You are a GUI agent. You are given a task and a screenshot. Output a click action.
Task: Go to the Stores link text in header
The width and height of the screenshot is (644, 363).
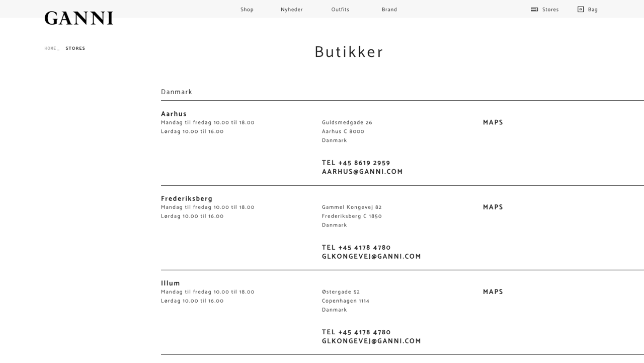click(x=550, y=10)
